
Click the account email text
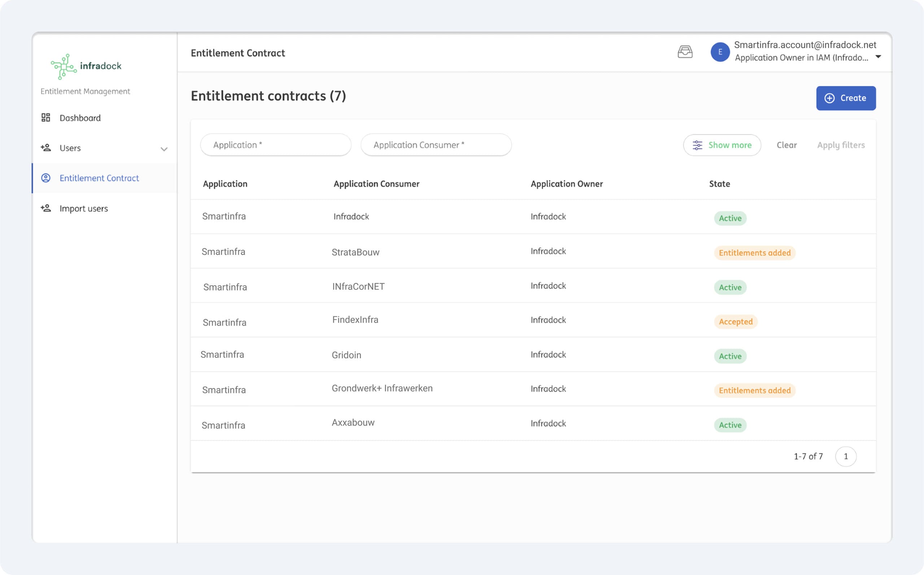[805, 45]
